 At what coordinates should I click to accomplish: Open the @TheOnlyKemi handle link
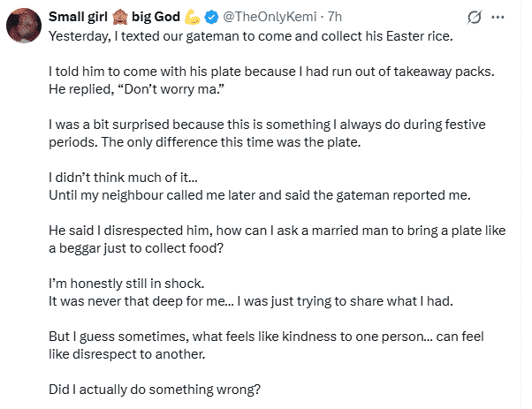[x=269, y=17]
